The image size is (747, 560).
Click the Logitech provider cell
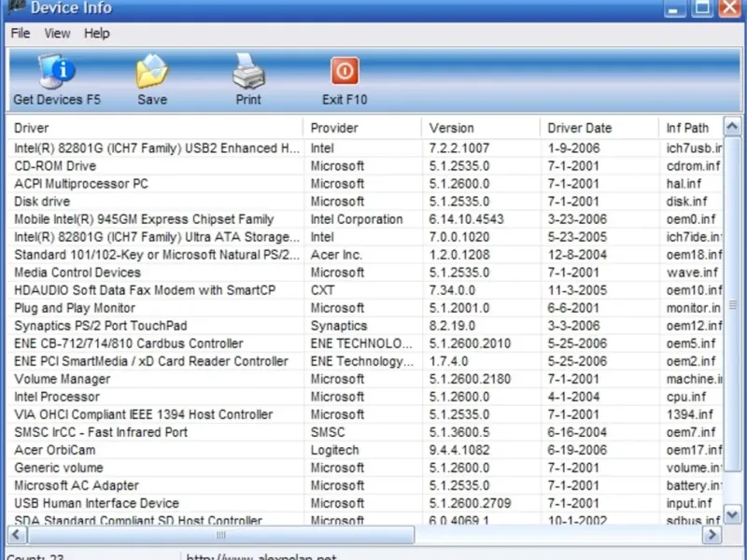335,450
